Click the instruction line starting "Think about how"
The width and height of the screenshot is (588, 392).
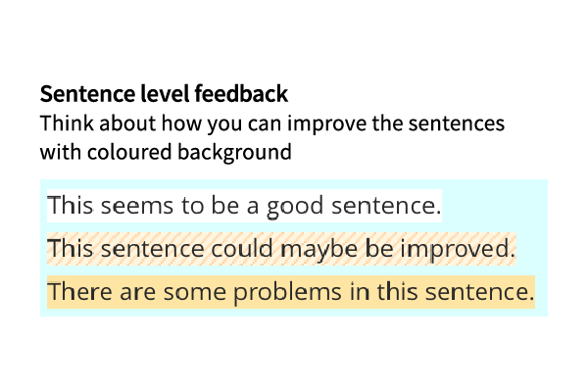(271, 124)
